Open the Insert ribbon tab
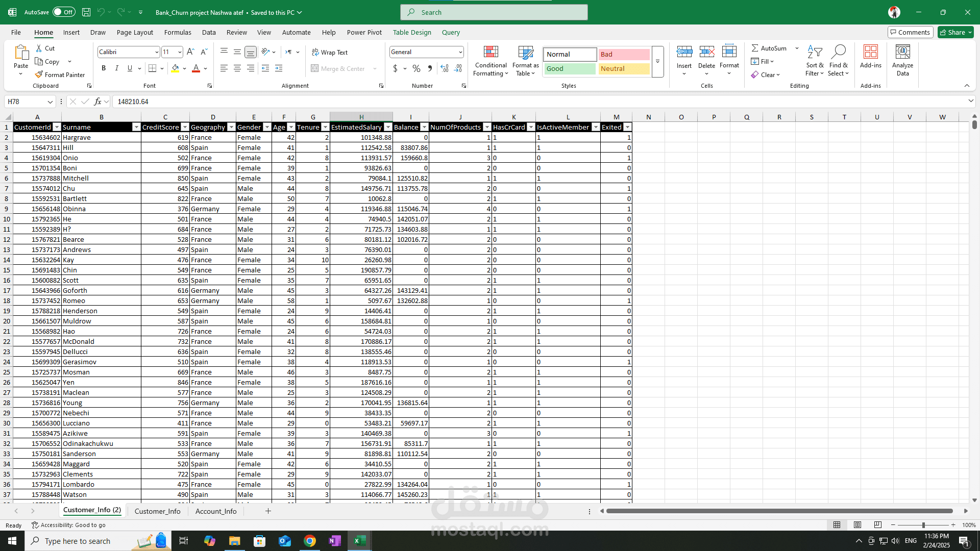980x551 pixels. coord(71,32)
